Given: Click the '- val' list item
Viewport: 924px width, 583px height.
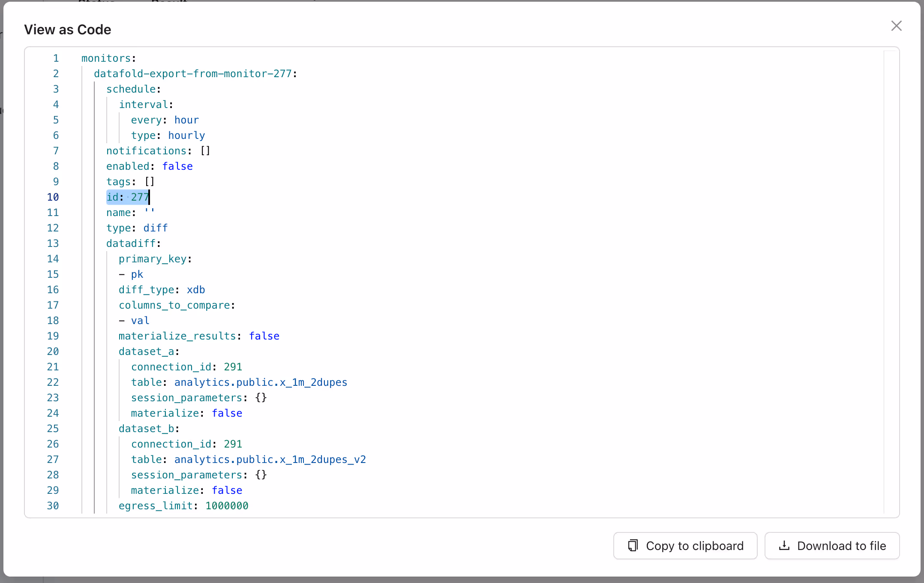Looking at the screenshot, I should 134,321.
